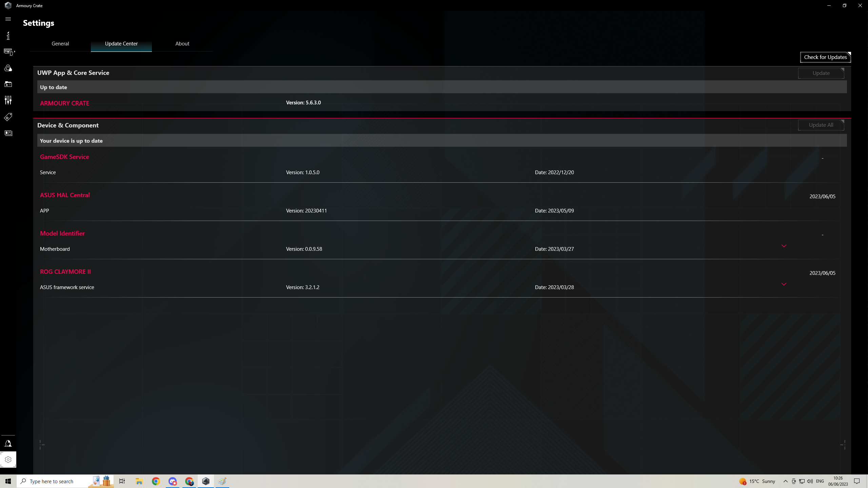
Task: Click Update for UWP App & Core Service
Action: [x=821, y=73]
